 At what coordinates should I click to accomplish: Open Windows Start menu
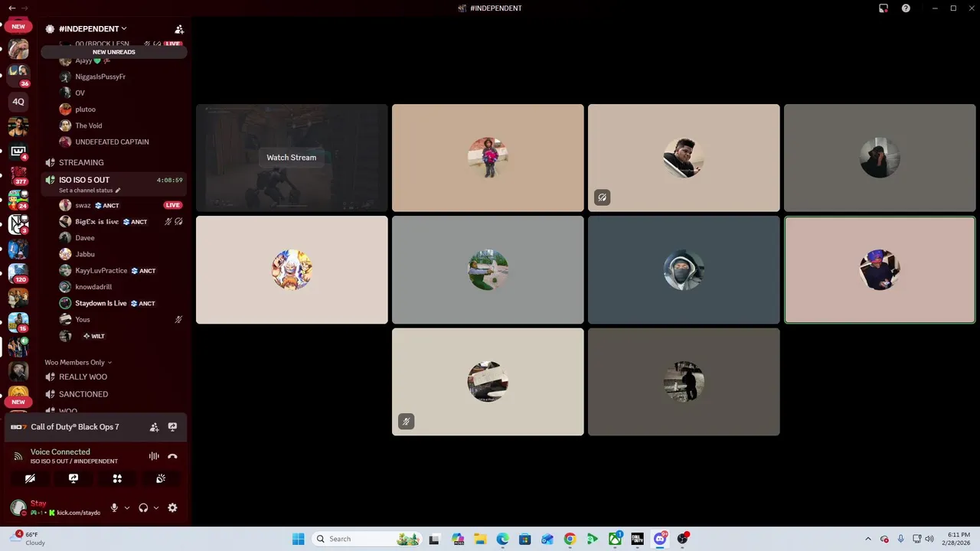[298, 539]
